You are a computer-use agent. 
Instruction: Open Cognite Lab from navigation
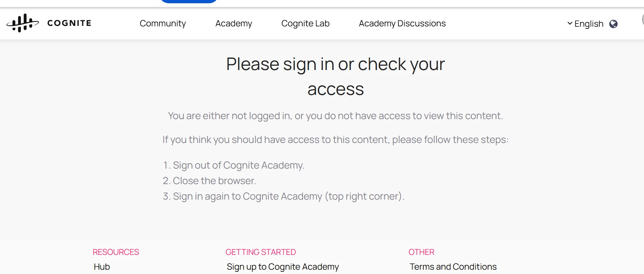(305, 23)
